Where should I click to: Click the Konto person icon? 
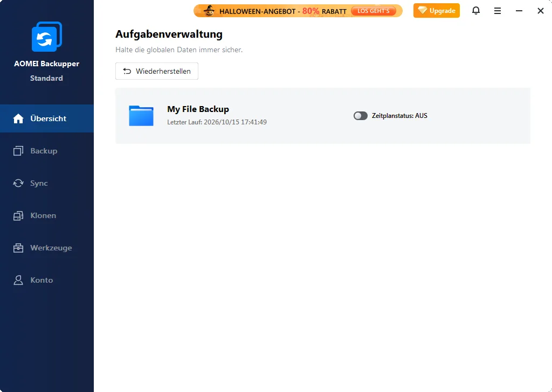[x=18, y=280]
